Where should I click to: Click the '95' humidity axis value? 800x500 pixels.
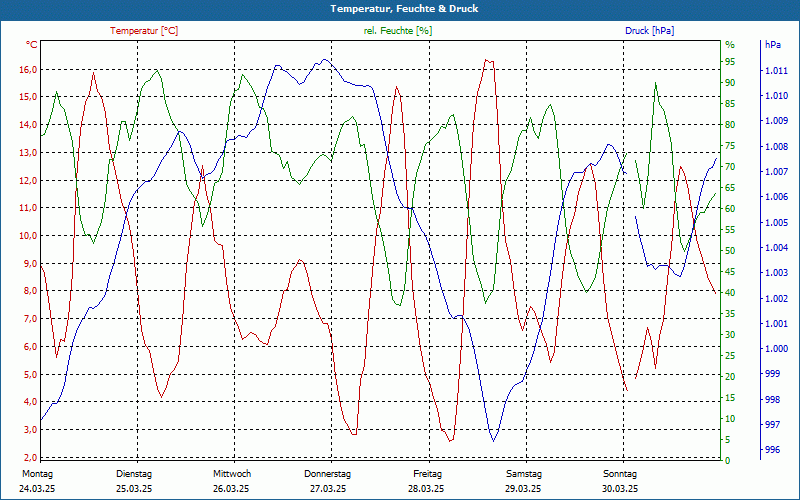click(x=730, y=62)
